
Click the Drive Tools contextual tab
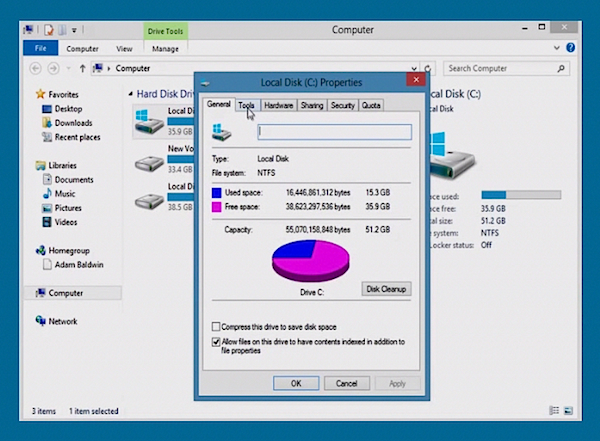pos(165,31)
